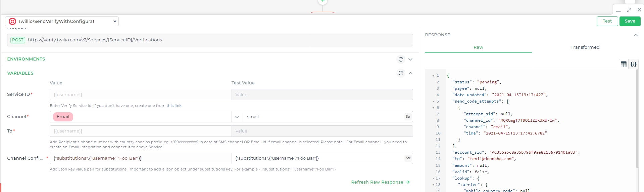Collapse the Response panel

[636, 35]
